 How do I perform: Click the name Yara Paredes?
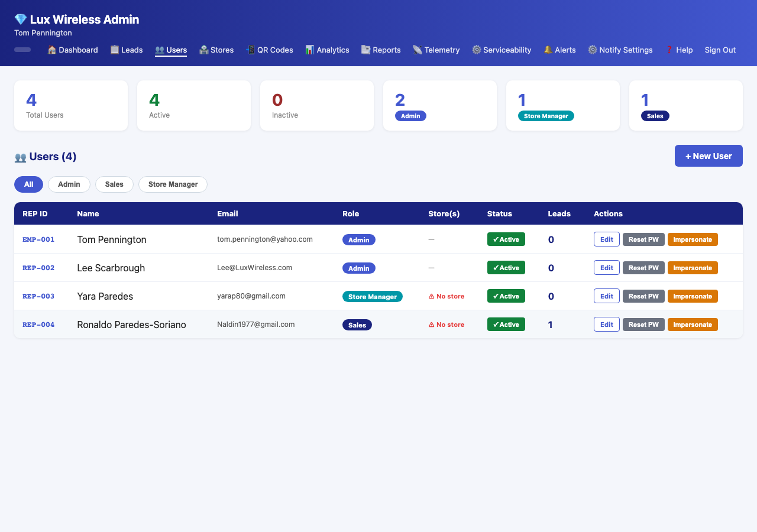tap(105, 296)
